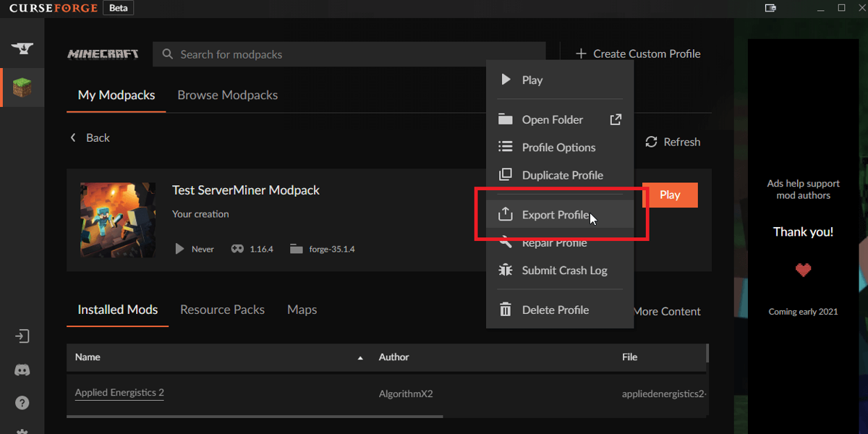This screenshot has height=434, width=868.
Task: Click the gamepad icon beside 1.16.4
Action: (237, 249)
